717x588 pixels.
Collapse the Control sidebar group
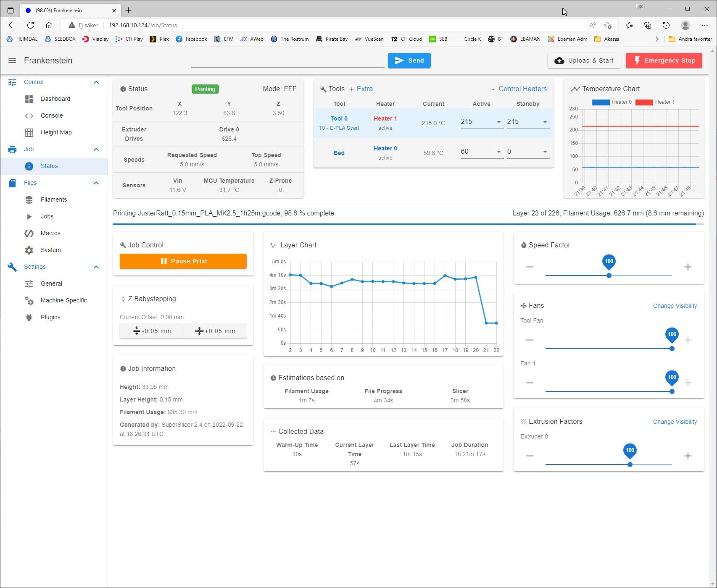96,82
